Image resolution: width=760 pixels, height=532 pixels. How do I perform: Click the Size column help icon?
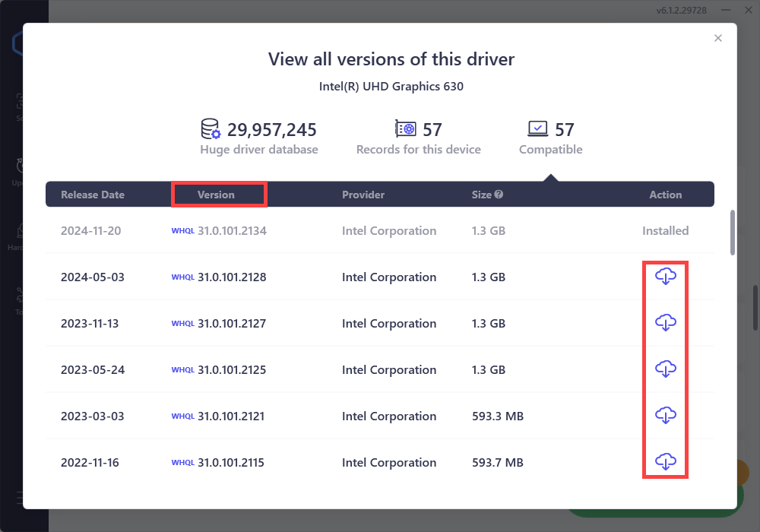pyautogui.click(x=499, y=195)
